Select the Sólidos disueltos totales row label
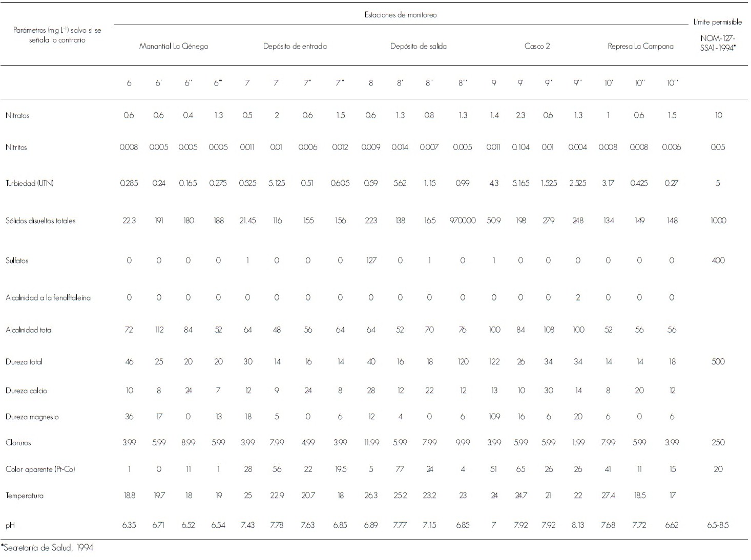This screenshot has height=560, width=751. point(40,221)
